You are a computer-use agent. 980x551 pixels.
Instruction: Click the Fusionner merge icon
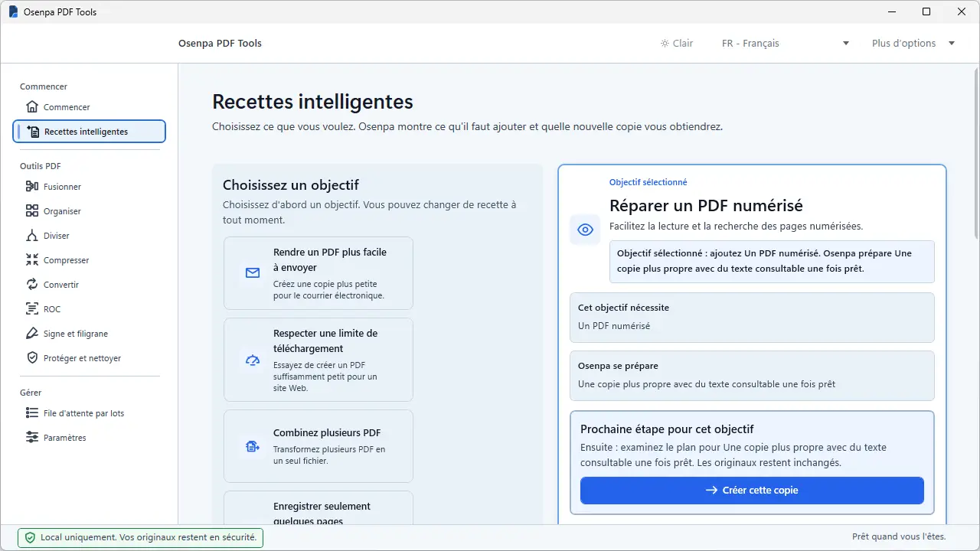32,187
